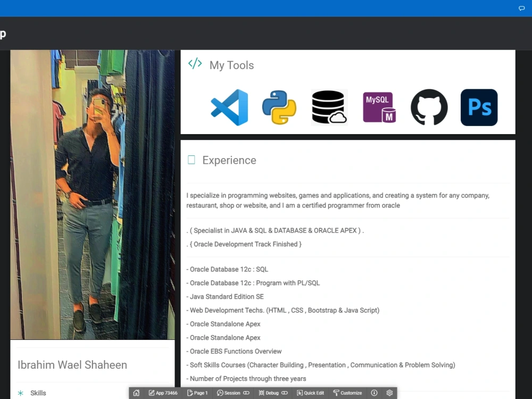Click the 'Oracle EBS Functions Overview' line
532x399 pixels.
coord(234,351)
